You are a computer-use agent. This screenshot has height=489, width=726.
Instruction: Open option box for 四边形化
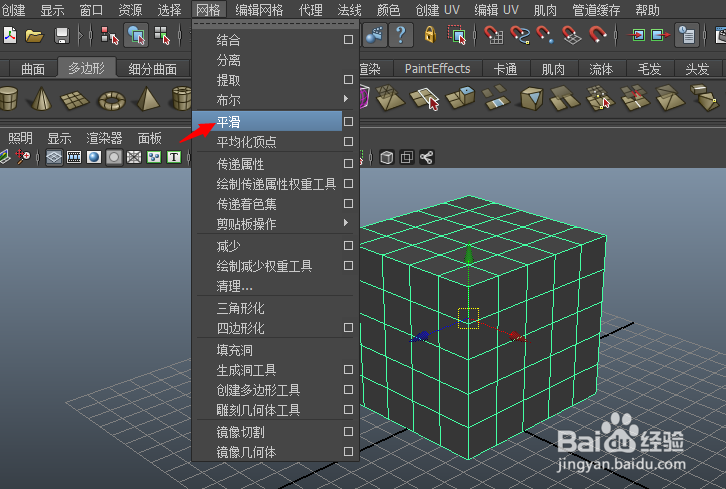(x=348, y=328)
